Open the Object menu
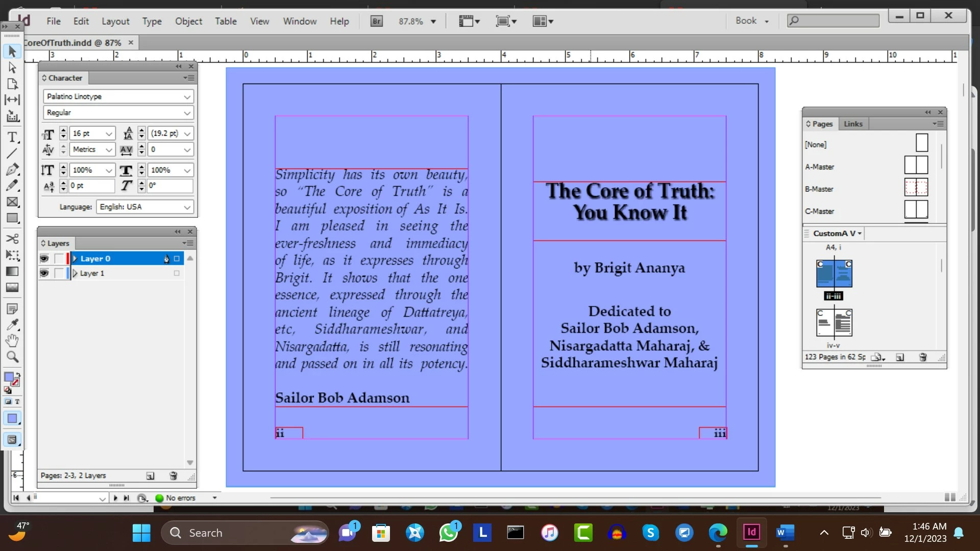 [x=188, y=21]
